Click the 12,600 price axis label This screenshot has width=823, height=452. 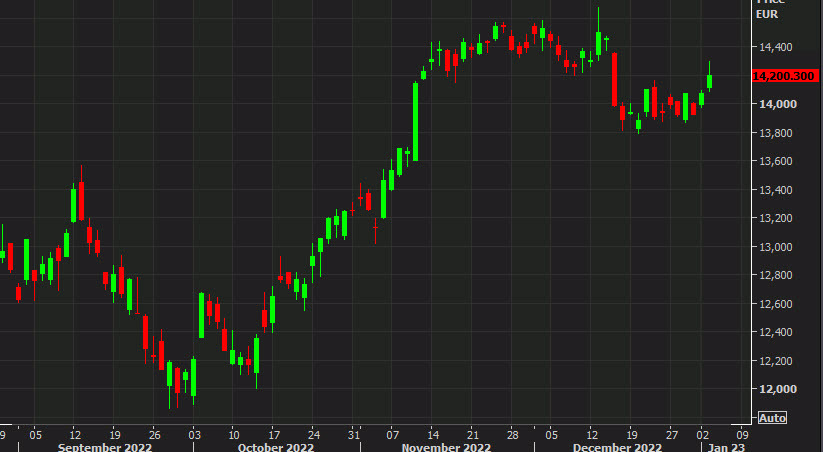pos(775,304)
